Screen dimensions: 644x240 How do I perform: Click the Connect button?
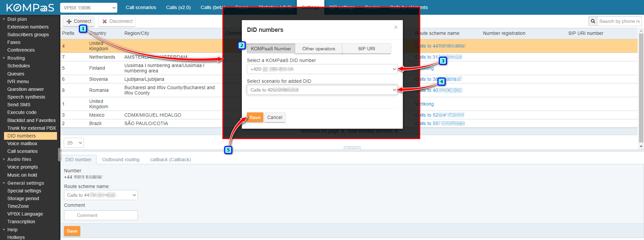(78, 21)
